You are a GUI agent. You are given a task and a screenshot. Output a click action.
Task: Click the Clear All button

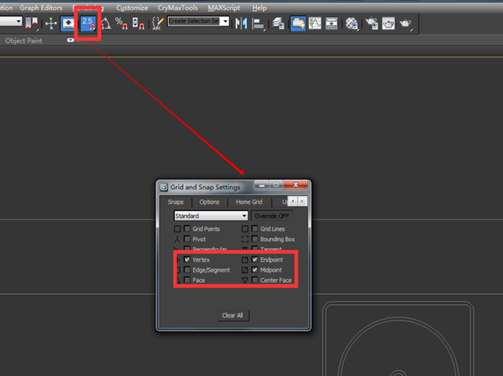coord(233,315)
